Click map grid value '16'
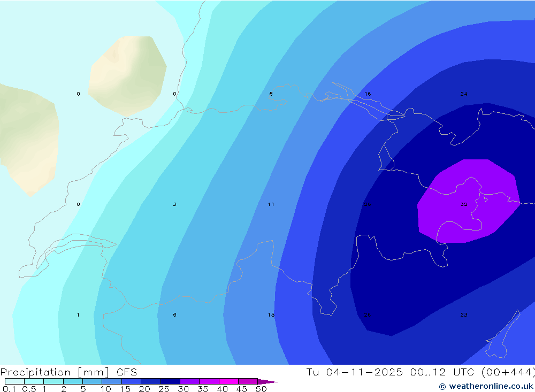 click(x=368, y=94)
